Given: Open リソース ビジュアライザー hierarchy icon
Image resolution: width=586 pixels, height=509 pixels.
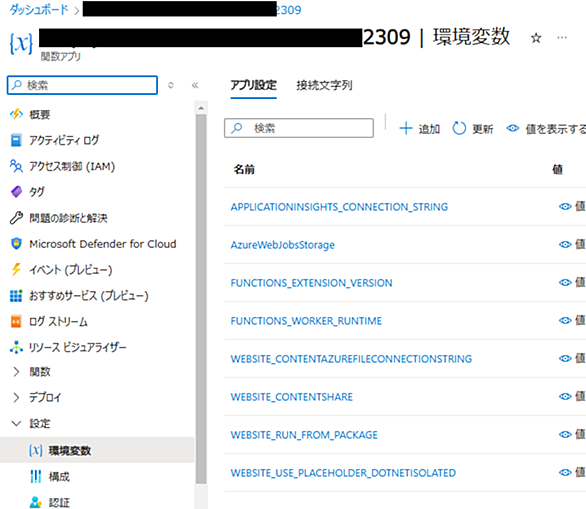Looking at the screenshot, I should 16,347.
